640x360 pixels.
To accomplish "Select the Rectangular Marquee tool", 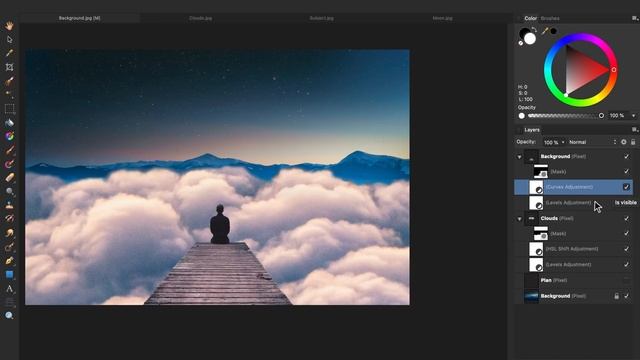I will (9, 109).
